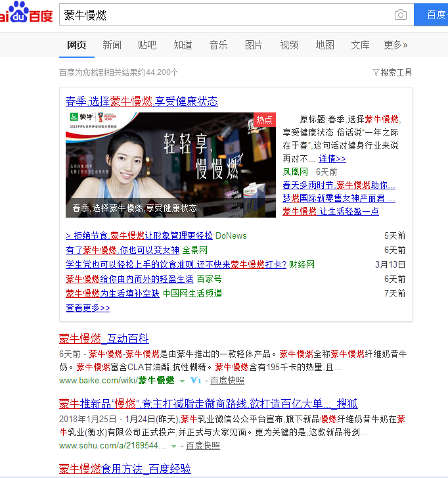Switch to the 图片 tab
Image resolution: width=448 pixels, height=478 pixels.
[x=254, y=45]
